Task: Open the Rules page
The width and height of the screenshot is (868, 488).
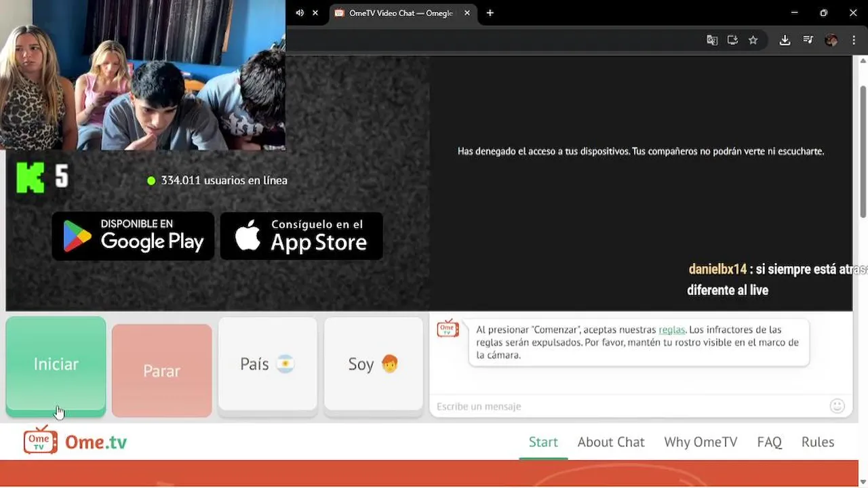Action: click(x=818, y=442)
